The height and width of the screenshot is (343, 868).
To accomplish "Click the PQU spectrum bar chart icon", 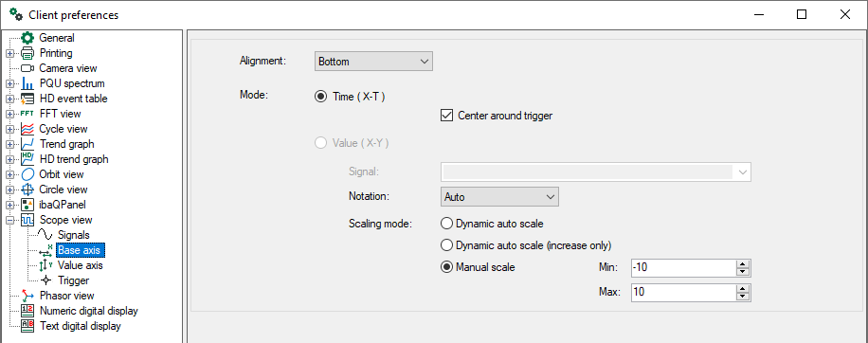I will click(x=27, y=83).
